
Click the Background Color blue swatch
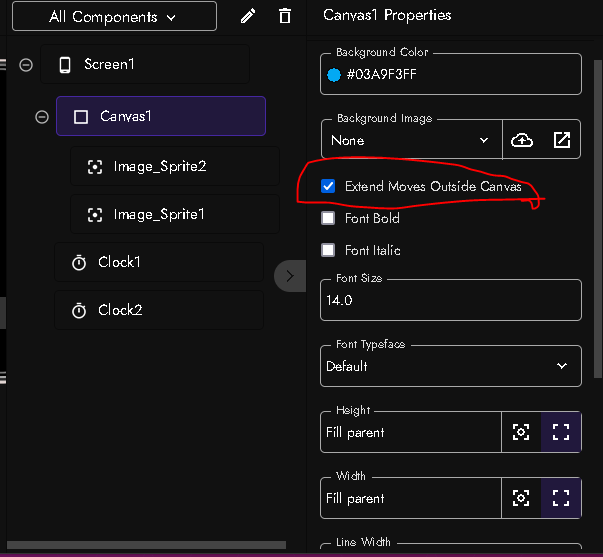334,74
